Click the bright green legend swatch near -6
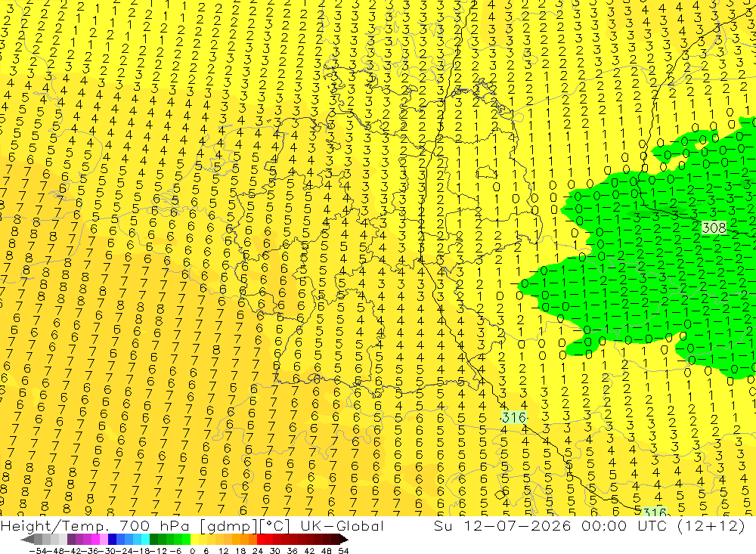The width and height of the screenshot is (756, 554). pyautogui.click(x=186, y=539)
